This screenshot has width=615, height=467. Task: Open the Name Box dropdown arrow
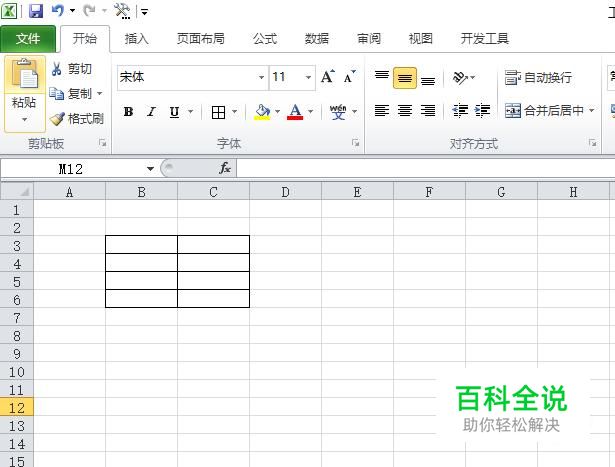pyautogui.click(x=150, y=169)
